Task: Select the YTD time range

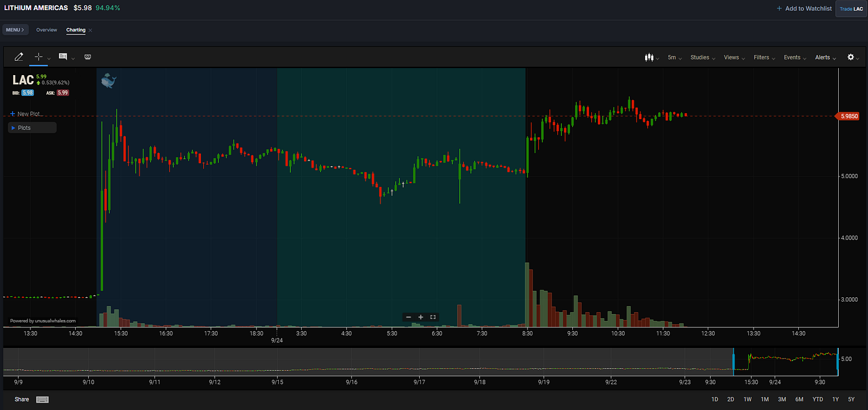Action: click(818, 399)
